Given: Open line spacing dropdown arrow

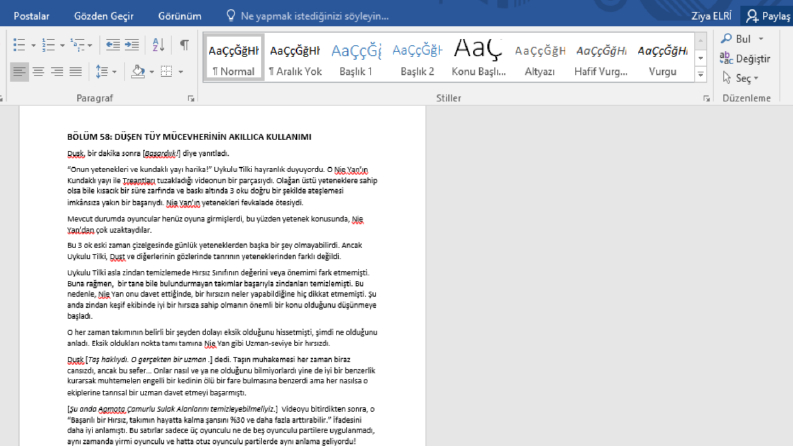Looking at the screenshot, I should point(114,72).
